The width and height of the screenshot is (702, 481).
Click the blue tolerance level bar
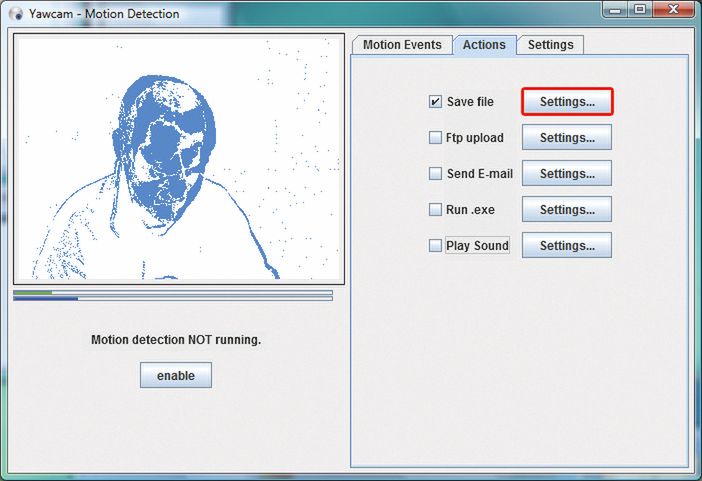click(173, 298)
